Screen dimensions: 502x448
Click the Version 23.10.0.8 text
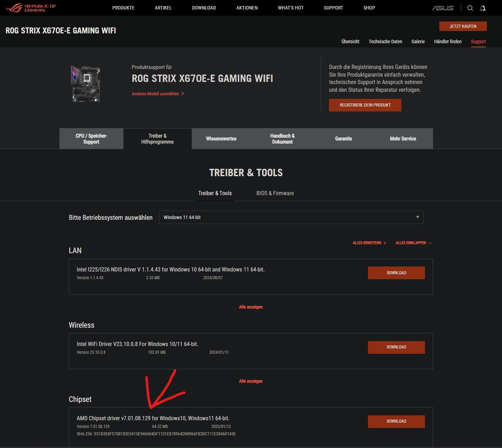click(x=91, y=352)
